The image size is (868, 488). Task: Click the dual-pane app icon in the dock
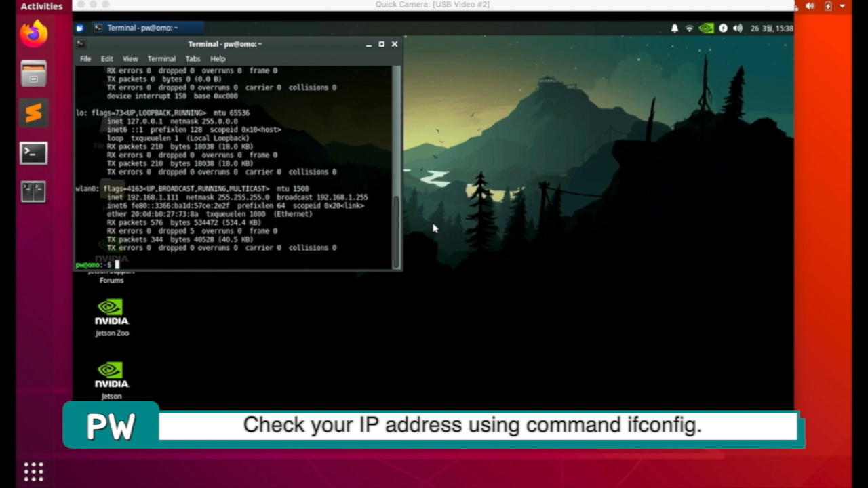(x=33, y=192)
